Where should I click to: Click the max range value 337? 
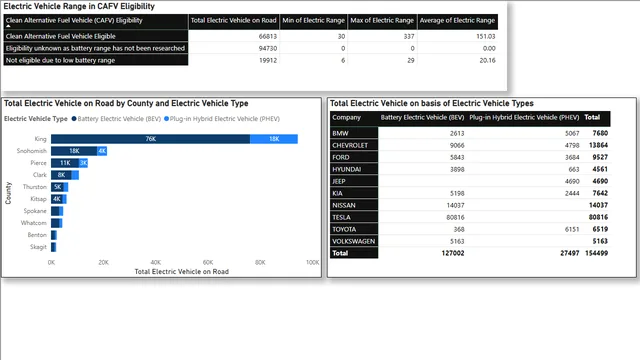[409, 36]
